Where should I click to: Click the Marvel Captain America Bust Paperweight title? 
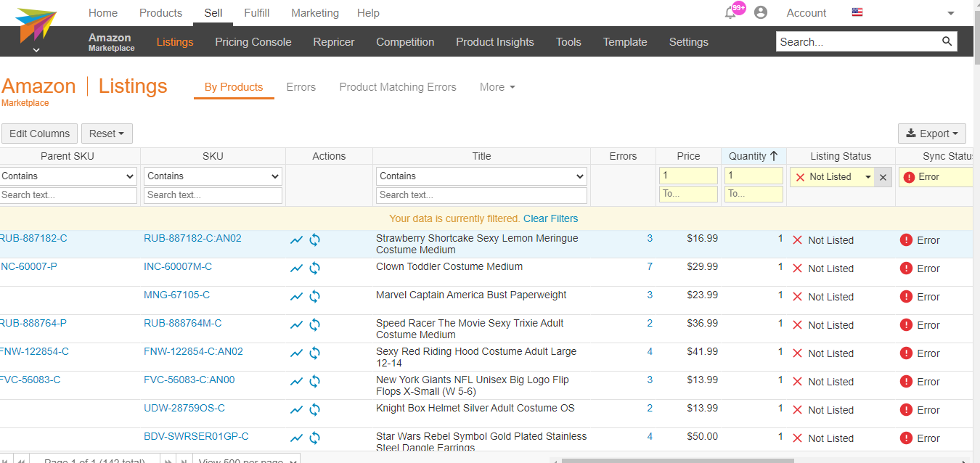pos(471,295)
